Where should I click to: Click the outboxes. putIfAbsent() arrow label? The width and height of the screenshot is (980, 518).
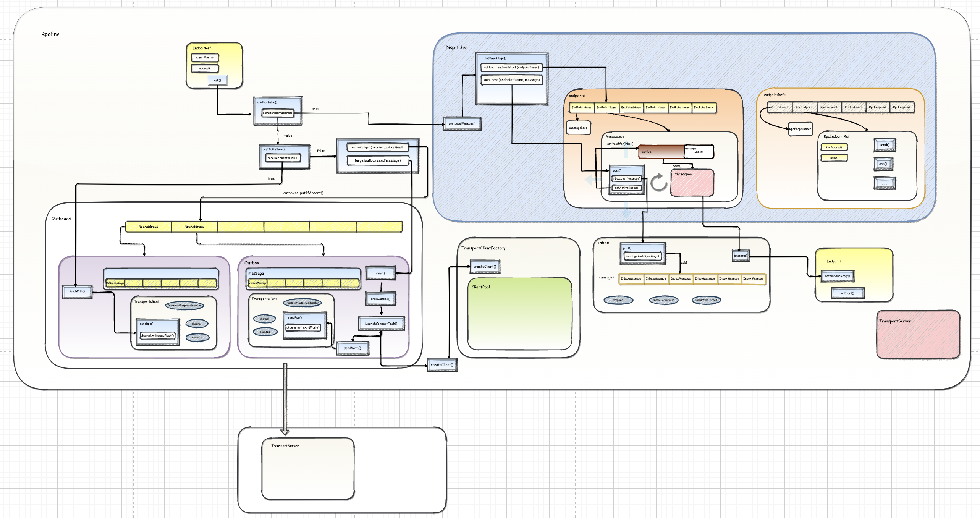[303, 193]
